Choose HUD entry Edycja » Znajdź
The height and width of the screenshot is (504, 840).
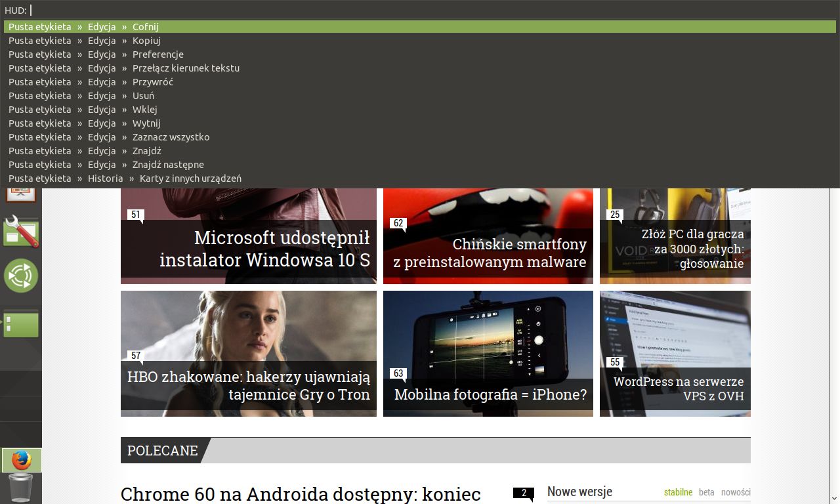pyautogui.click(x=420, y=151)
